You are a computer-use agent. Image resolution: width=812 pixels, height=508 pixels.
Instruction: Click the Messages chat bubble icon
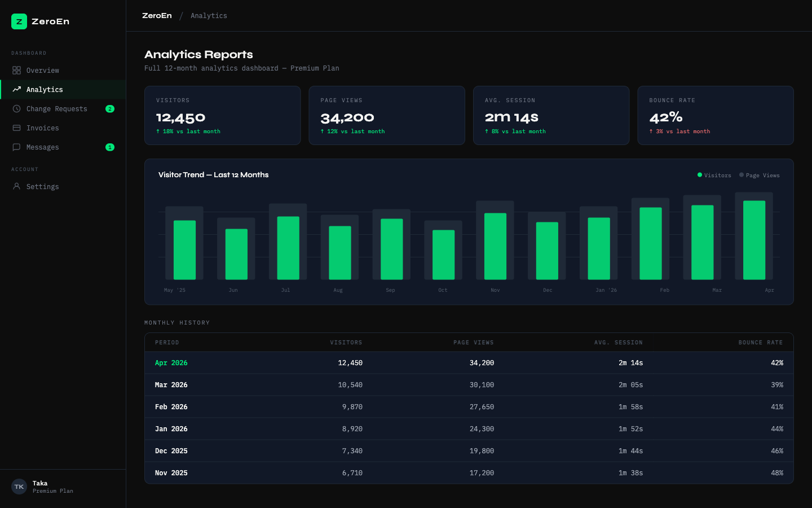[17, 147]
